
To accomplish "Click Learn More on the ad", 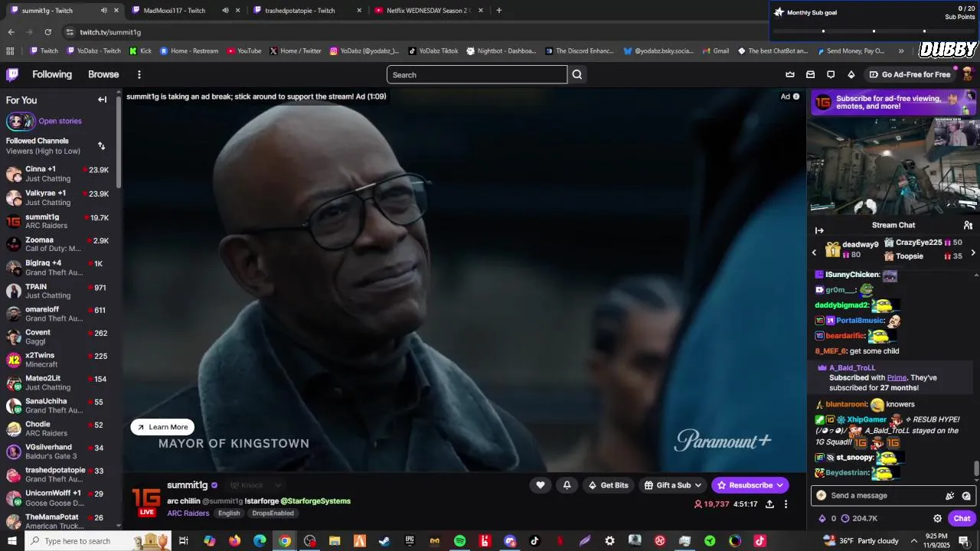I will tap(162, 427).
